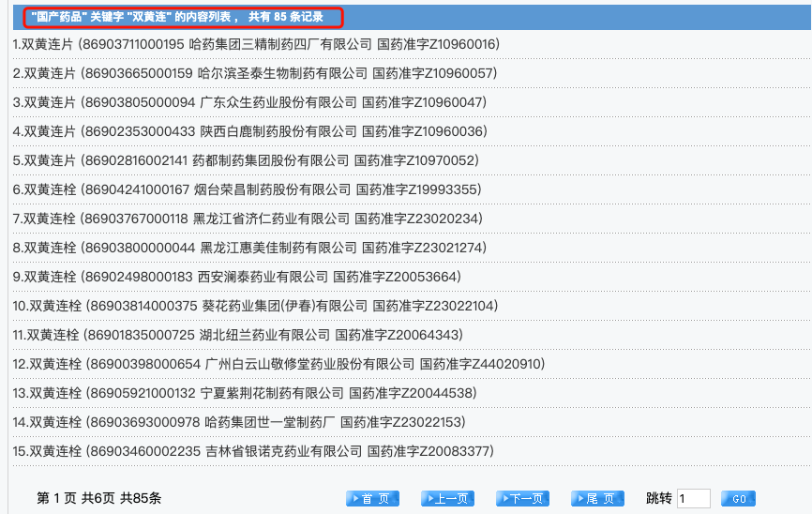Viewport: 812px width, 514px height.
Task: Open record 15 吉林省银诺克药业 entry
Action: [x=253, y=451]
